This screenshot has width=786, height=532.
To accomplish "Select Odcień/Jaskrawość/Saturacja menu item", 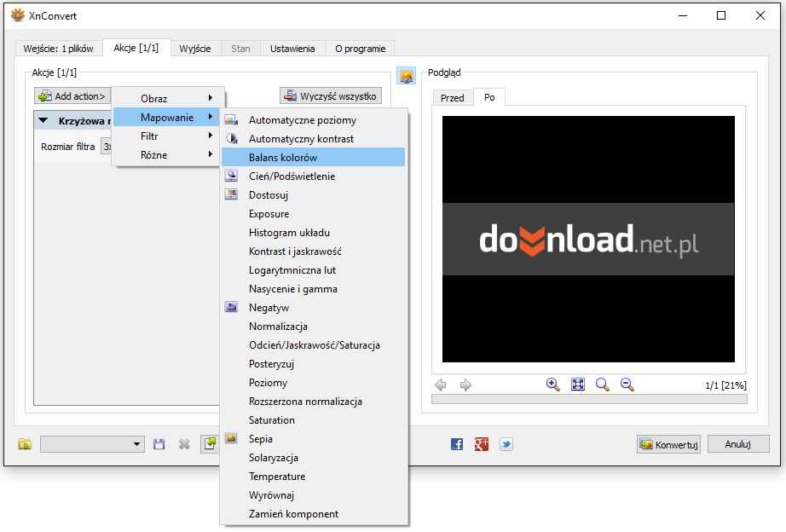I will (314, 345).
